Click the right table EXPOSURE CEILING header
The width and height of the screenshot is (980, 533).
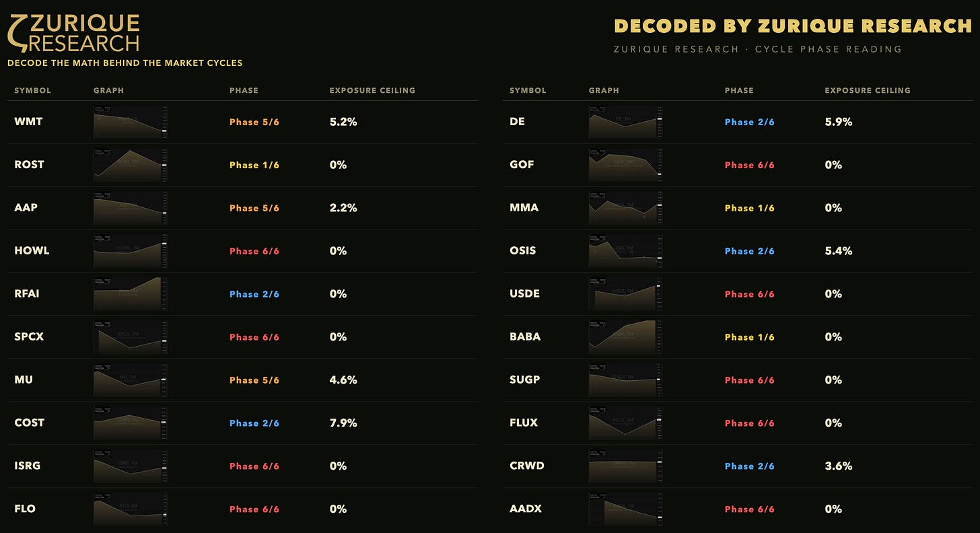click(x=868, y=90)
